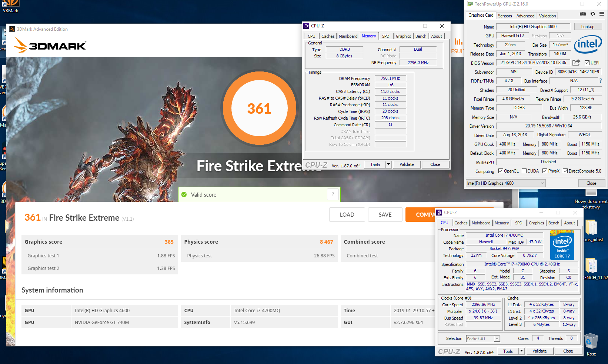
Task: Click Tools button in Memory CPU-Z
Action: click(375, 164)
